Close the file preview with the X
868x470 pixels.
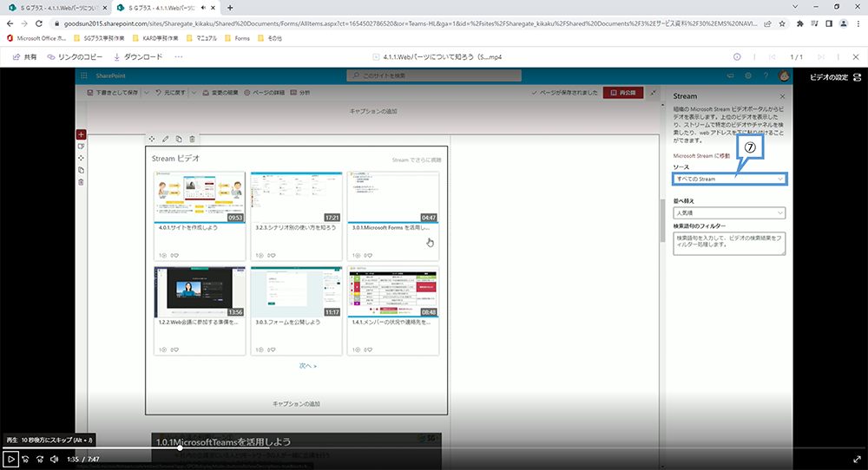[x=856, y=57]
